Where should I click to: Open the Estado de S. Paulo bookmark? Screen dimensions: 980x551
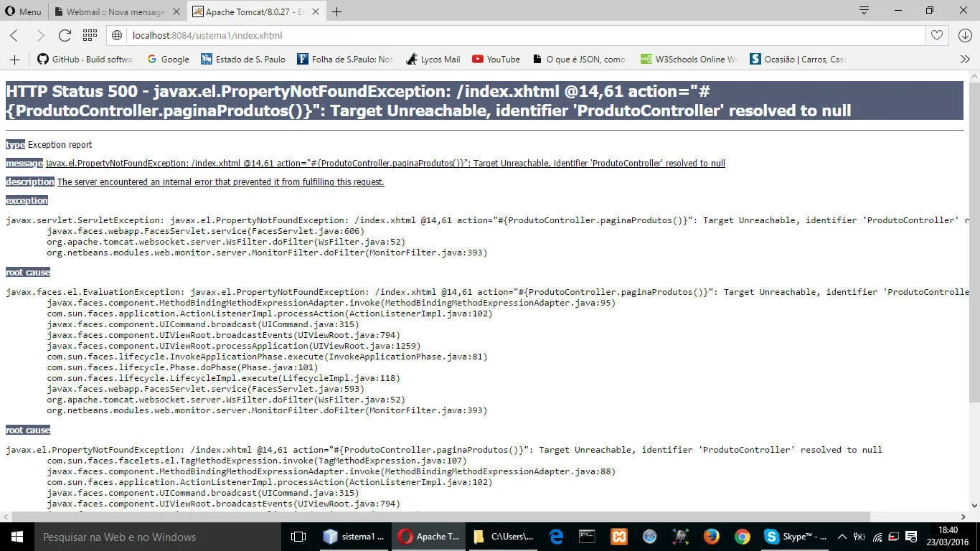[243, 60]
